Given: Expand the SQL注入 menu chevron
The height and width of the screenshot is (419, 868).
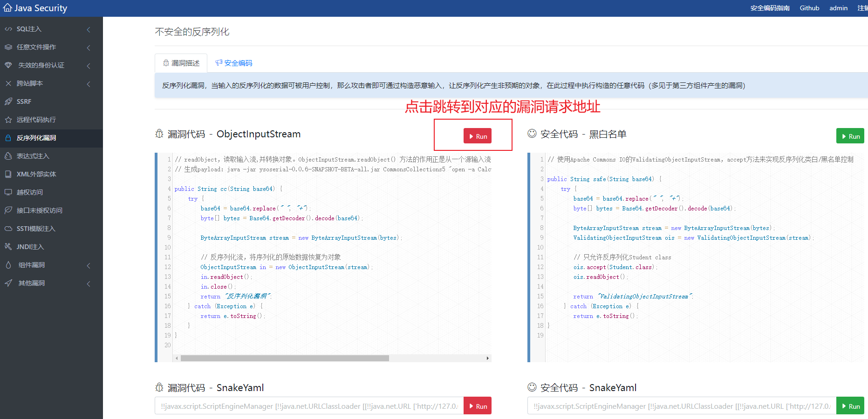Looking at the screenshot, I should 89,29.
